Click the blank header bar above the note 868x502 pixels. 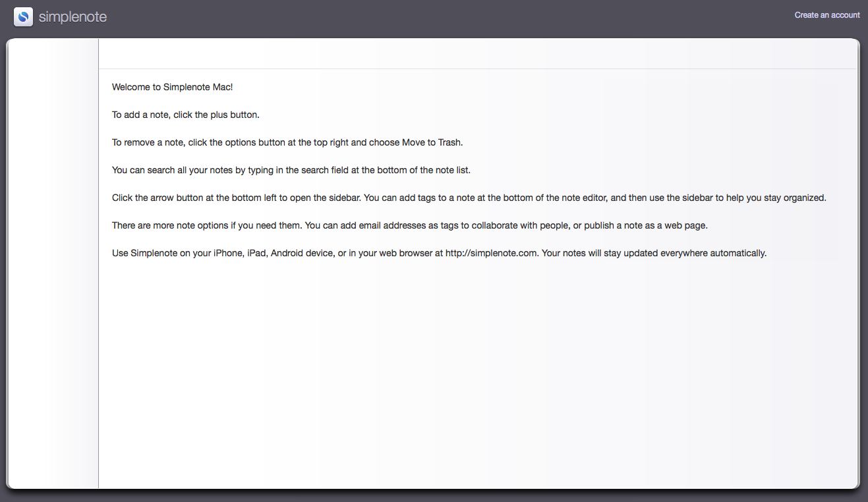point(478,54)
